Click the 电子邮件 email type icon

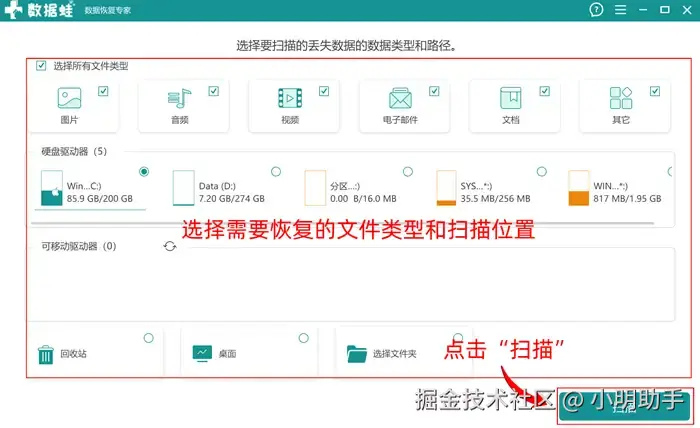click(x=400, y=98)
